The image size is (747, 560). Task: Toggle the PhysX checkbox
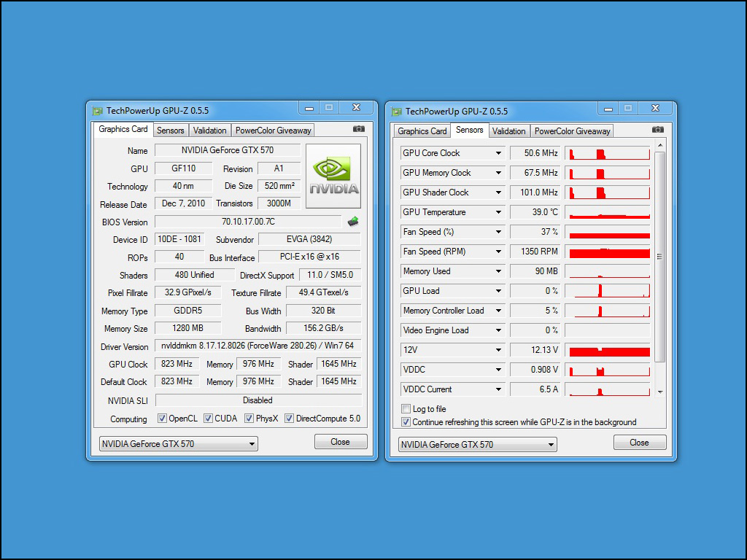pyautogui.click(x=249, y=418)
